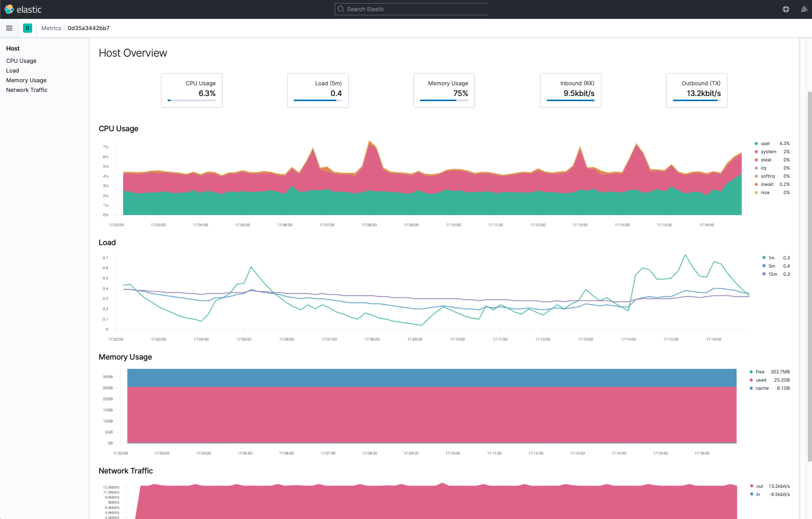This screenshot has width=812, height=519.
Task: Toggle the nice series in CPU legend
Action: pyautogui.click(x=765, y=193)
